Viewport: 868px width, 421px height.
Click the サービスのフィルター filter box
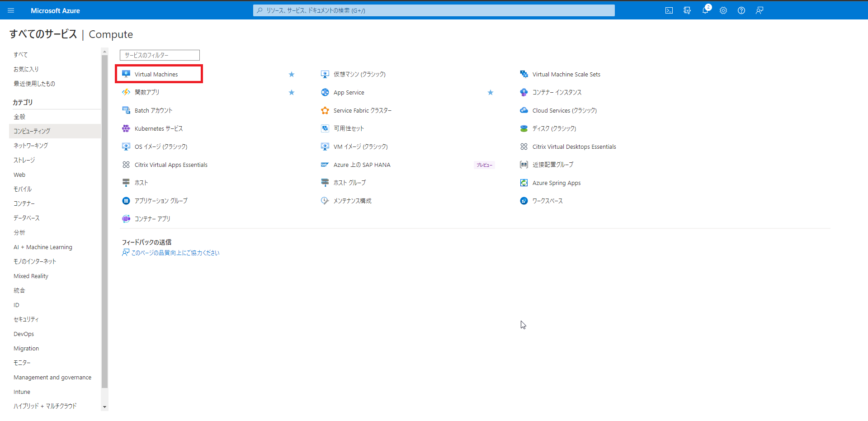click(x=160, y=55)
